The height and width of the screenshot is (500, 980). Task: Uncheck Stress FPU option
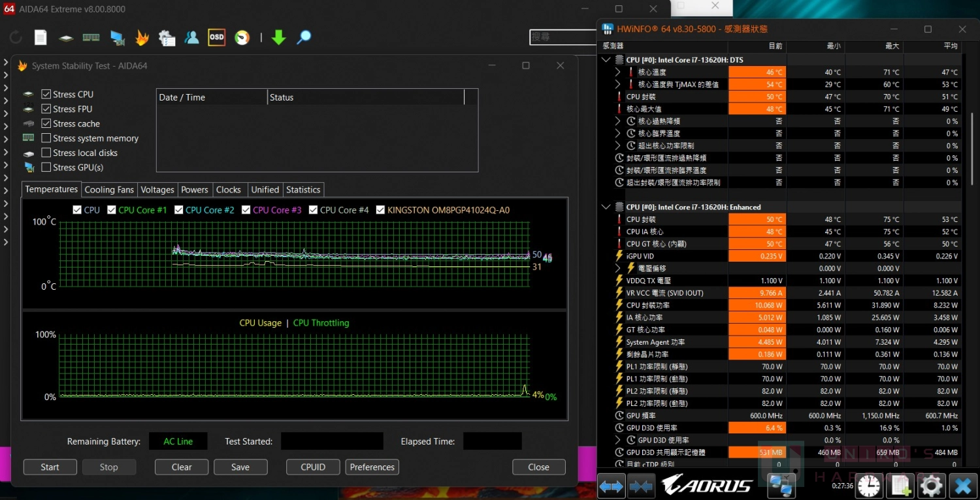(x=46, y=109)
